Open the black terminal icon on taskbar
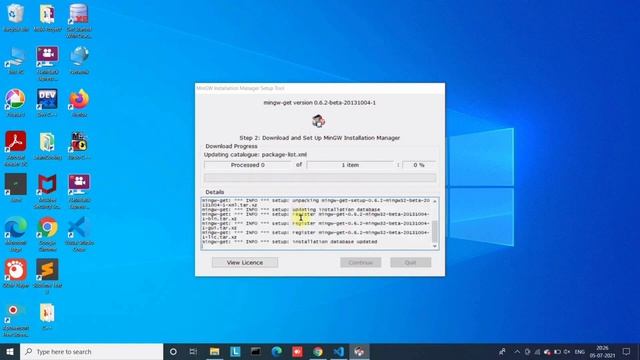Screen dimensions: 640x360 pyautogui.click(x=256, y=351)
